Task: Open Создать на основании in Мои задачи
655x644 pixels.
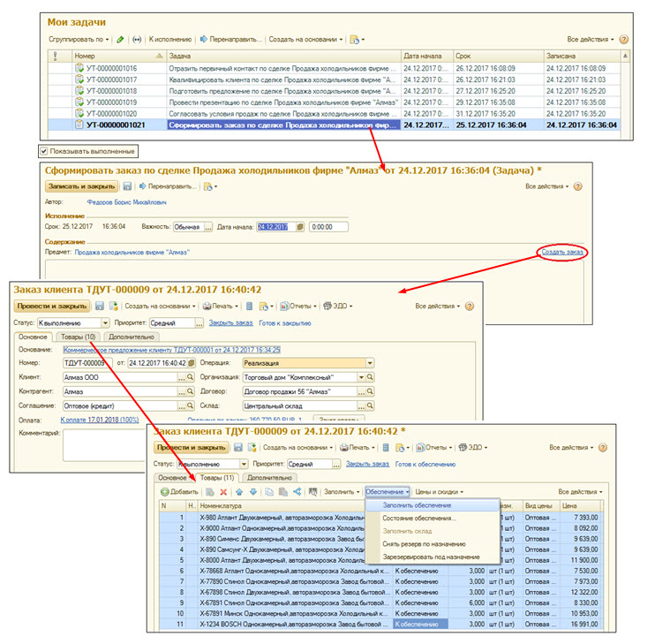Action: pos(305,39)
